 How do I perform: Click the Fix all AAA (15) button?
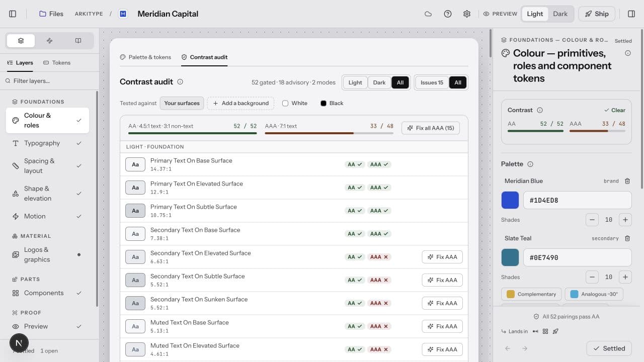(431, 128)
